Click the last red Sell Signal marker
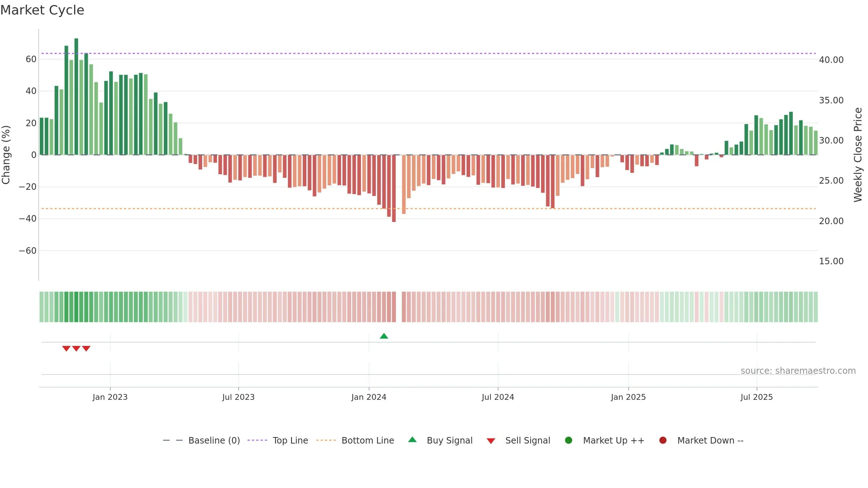This screenshot has height=488, width=868. (86, 348)
